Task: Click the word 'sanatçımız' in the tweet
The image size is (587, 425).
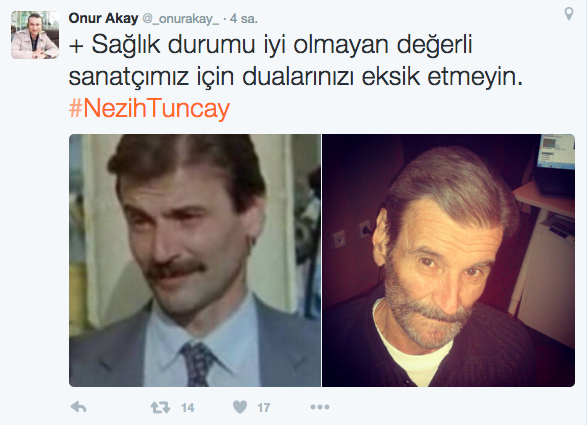Action: pyautogui.click(x=128, y=78)
